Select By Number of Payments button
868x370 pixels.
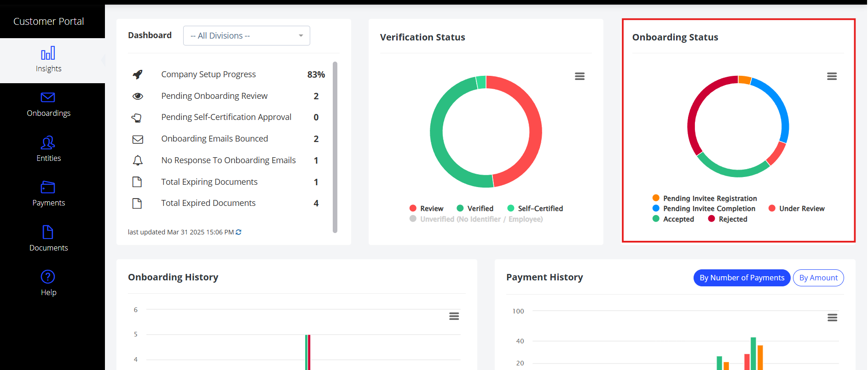click(742, 278)
